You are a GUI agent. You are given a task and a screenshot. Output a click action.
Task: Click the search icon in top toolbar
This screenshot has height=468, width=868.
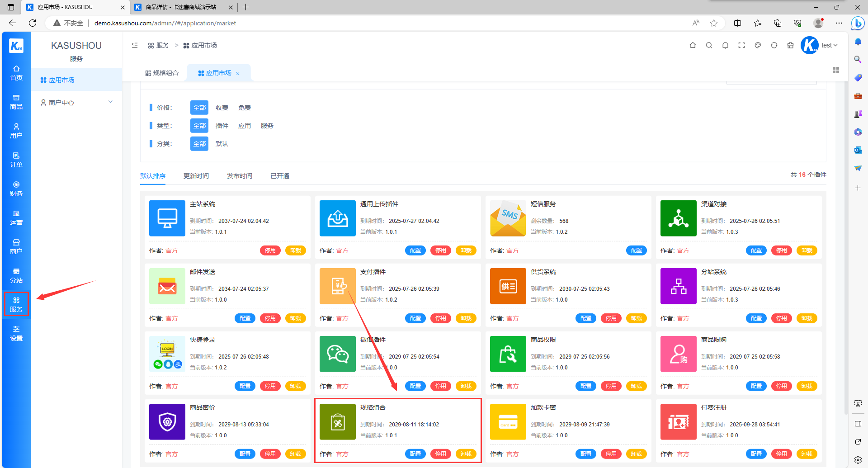click(709, 45)
